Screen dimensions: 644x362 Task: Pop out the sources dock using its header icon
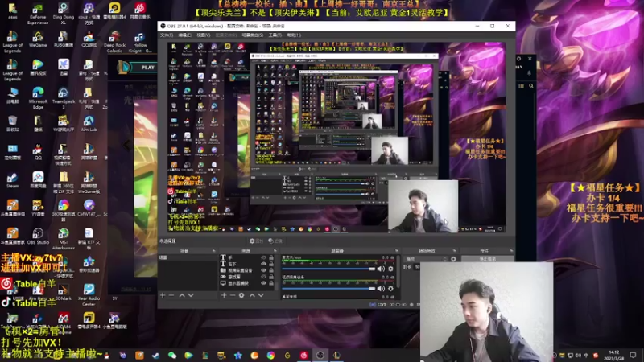click(275, 251)
